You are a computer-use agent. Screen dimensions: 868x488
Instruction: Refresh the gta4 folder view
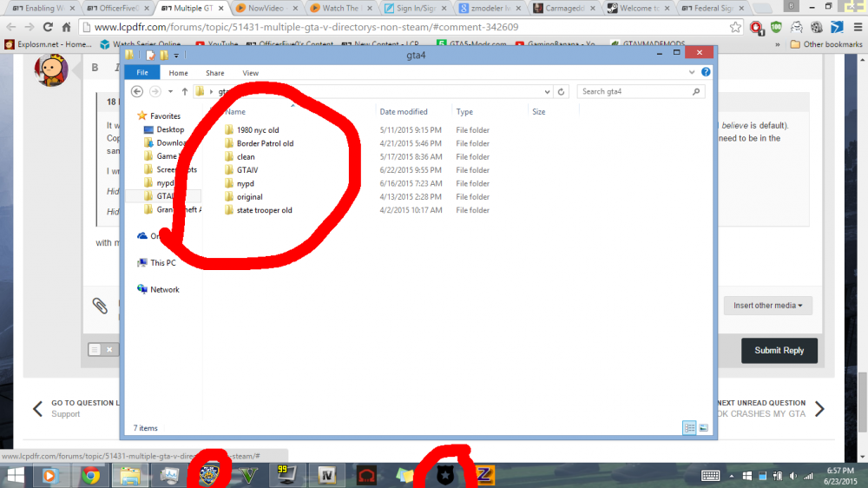561,91
